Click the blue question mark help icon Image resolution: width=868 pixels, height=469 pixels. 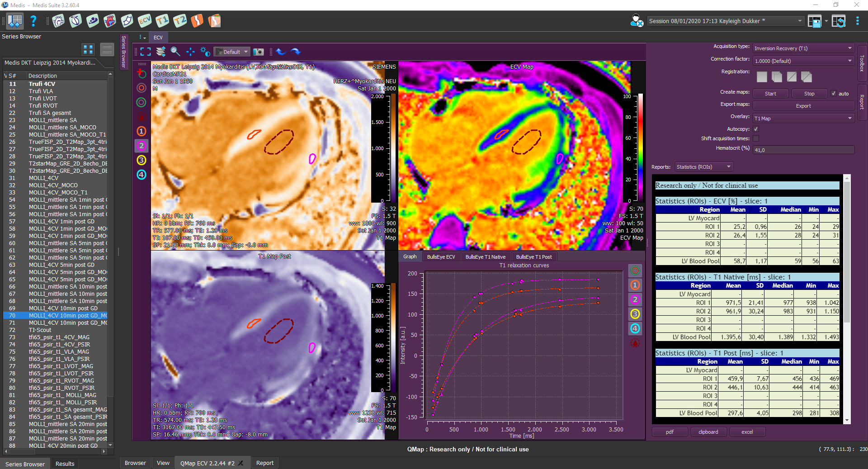point(33,21)
